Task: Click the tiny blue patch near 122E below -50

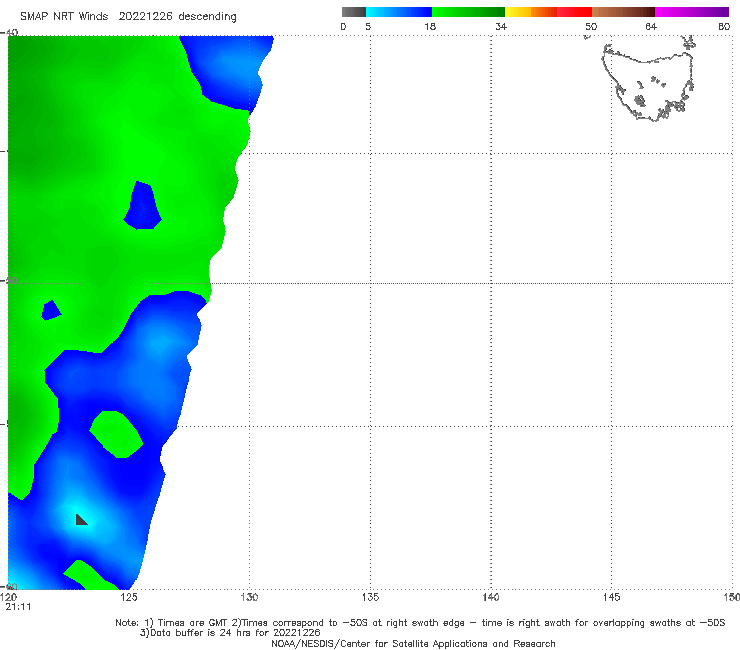Action: 50,310
